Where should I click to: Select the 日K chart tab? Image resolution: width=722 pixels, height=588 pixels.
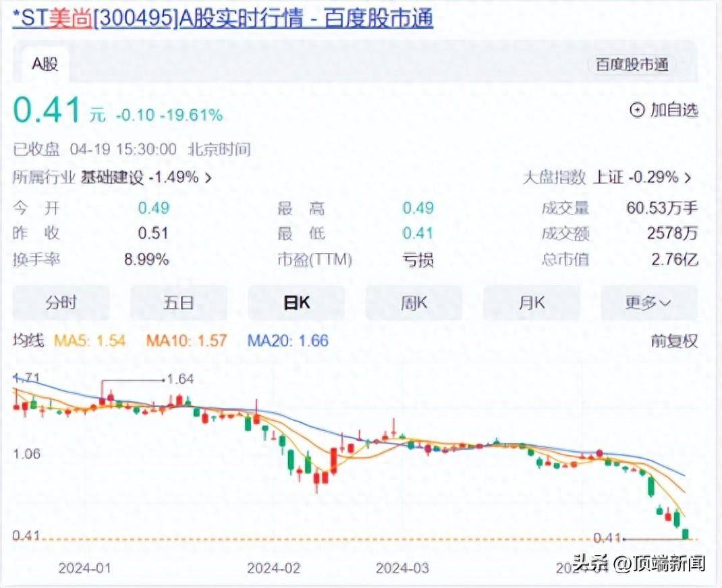coord(296,303)
